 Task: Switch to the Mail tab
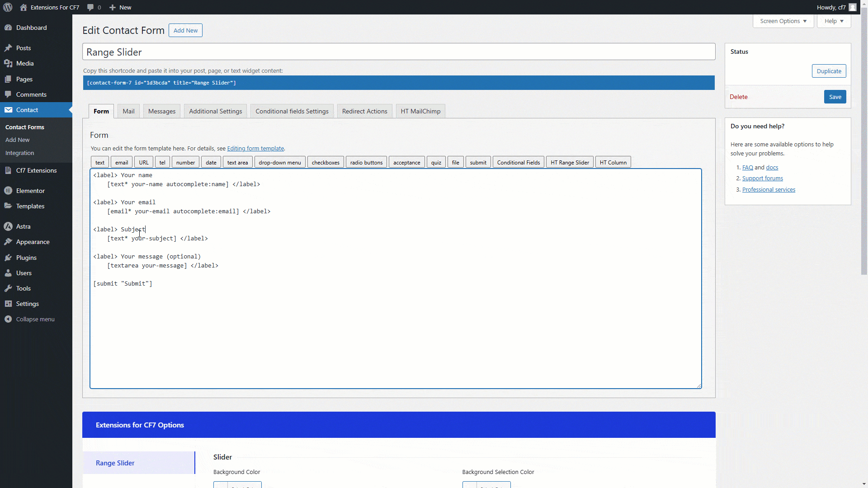click(x=128, y=111)
